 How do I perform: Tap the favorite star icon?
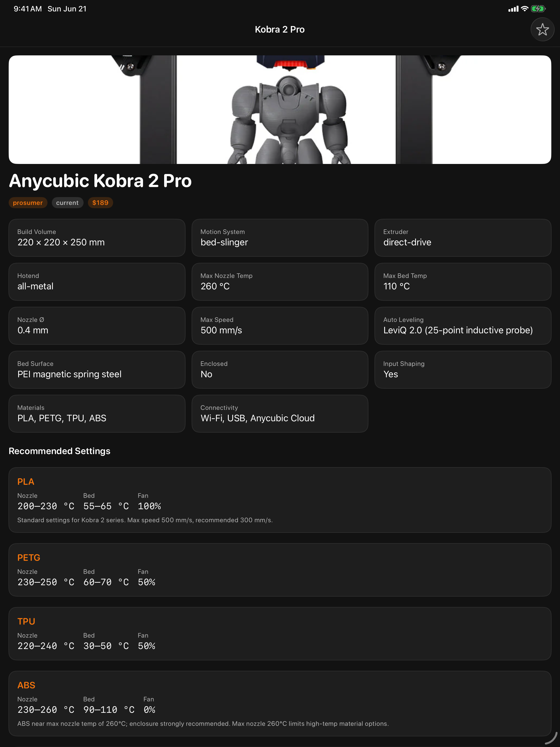542,29
